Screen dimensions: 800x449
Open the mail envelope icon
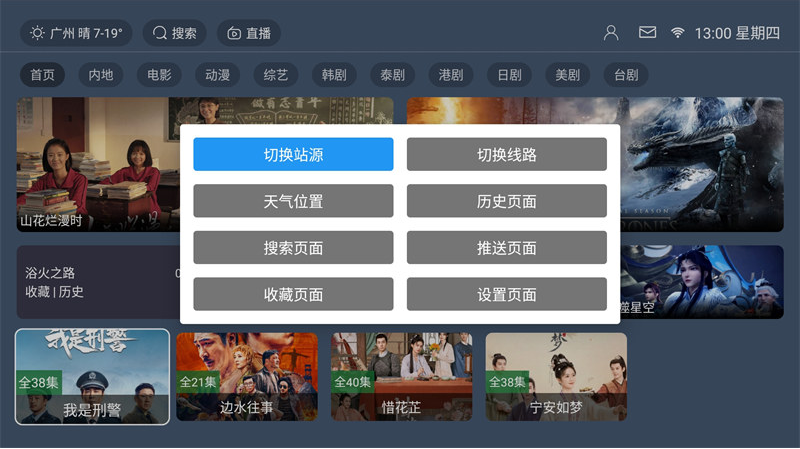647,33
